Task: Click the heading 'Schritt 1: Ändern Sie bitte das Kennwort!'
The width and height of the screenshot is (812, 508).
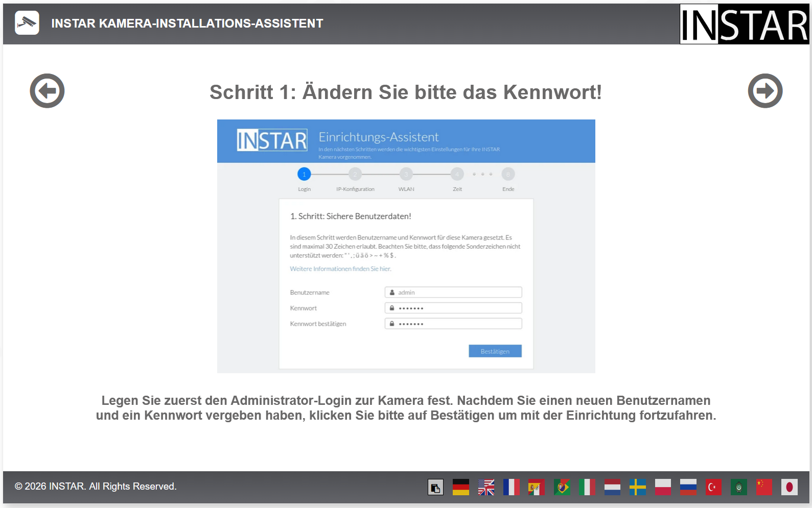Action: pos(406,92)
